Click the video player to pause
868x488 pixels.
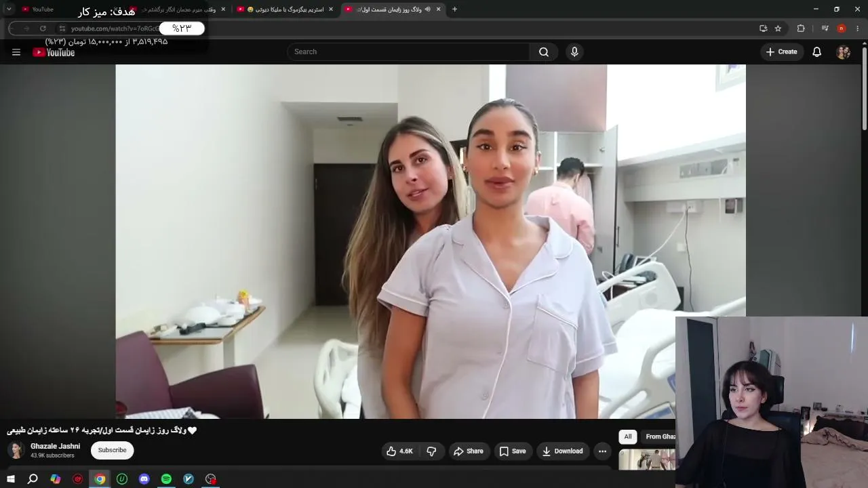(x=431, y=241)
